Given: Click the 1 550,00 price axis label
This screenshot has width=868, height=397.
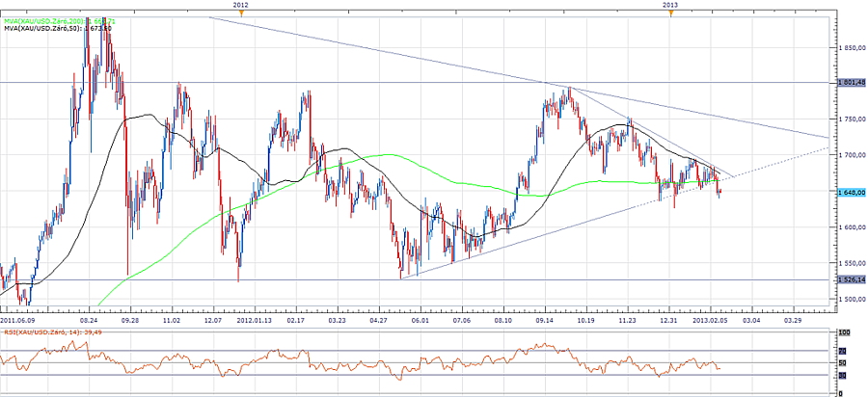Looking at the screenshot, I should pos(849,263).
